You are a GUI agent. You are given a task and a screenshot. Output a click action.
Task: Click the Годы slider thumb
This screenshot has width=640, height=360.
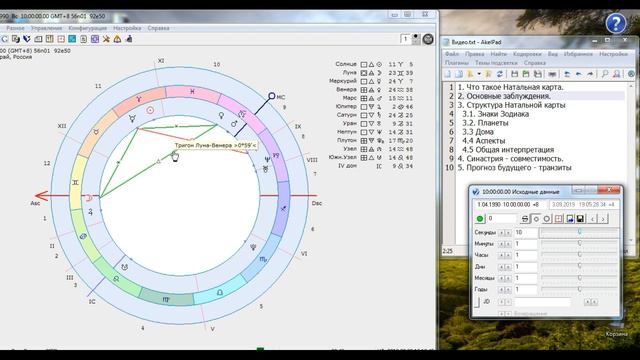[580, 289]
